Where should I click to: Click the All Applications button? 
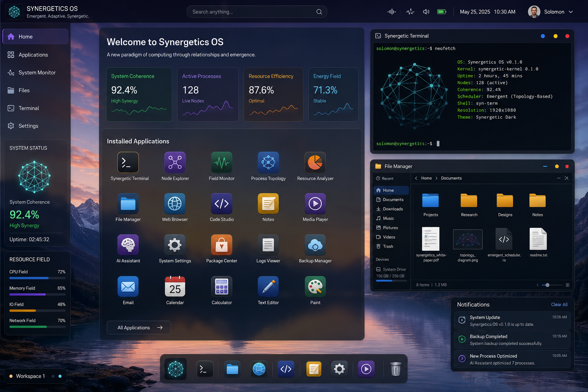pos(139,328)
